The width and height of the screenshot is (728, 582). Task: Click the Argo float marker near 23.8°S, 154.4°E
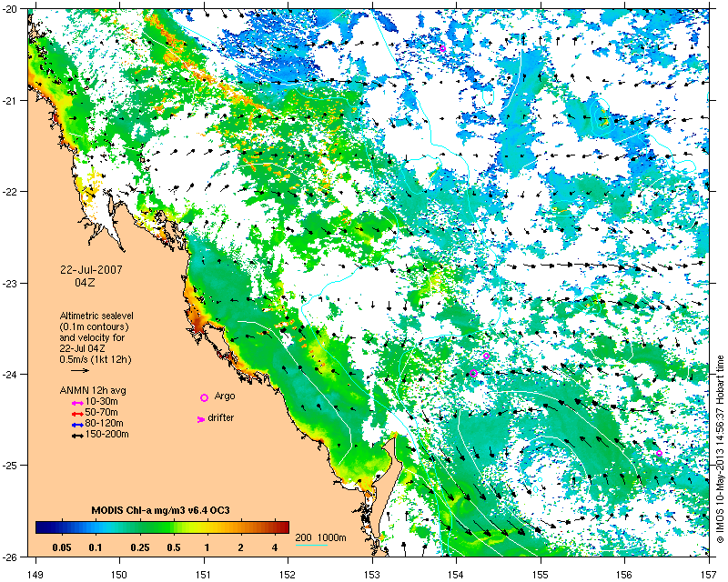[486, 356]
